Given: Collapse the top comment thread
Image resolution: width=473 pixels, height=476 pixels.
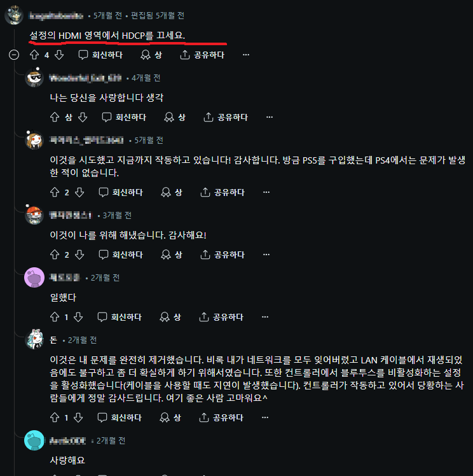Looking at the screenshot, I should pyautogui.click(x=14, y=55).
